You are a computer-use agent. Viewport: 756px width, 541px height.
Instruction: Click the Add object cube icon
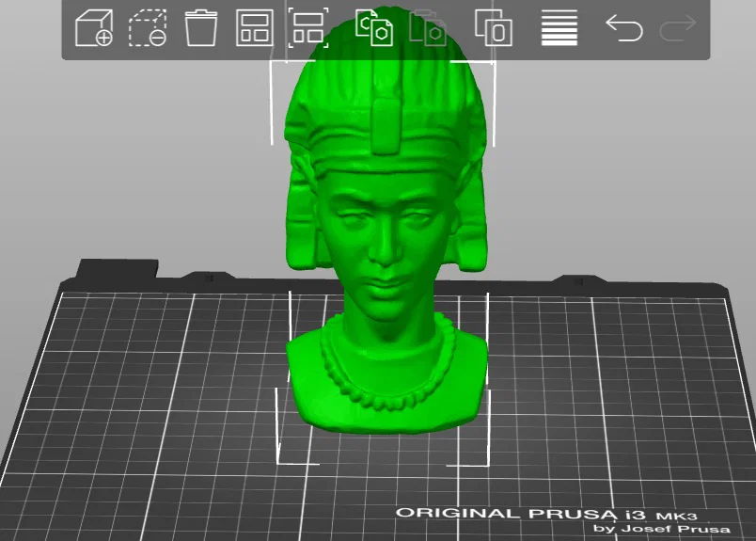(94, 28)
